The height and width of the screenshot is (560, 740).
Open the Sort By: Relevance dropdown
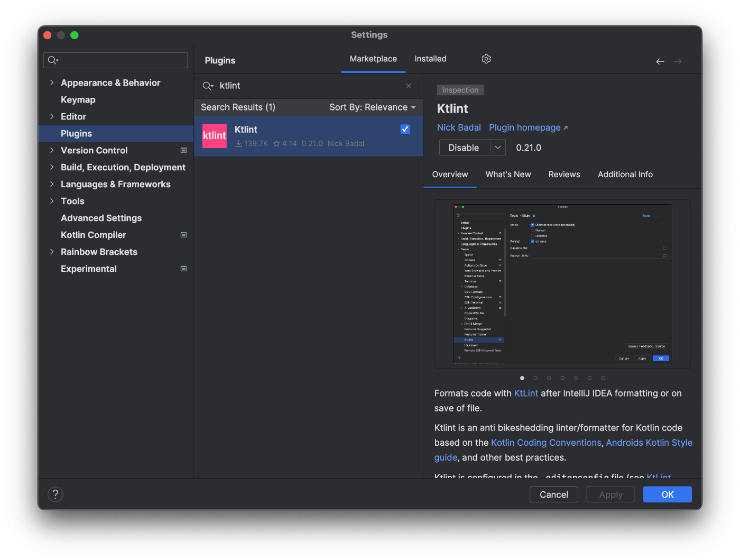click(373, 107)
